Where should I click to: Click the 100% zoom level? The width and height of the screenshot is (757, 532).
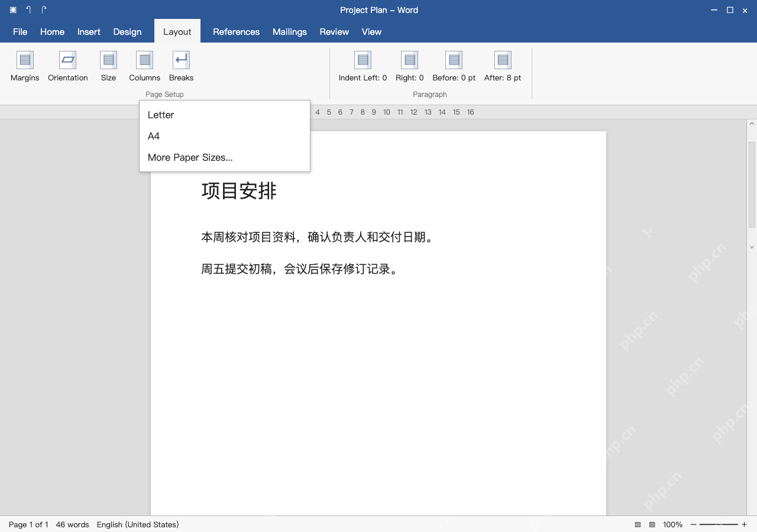pos(672,524)
